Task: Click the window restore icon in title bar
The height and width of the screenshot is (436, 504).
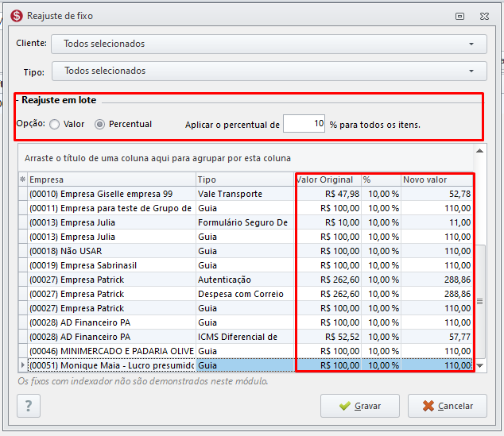Action: pyautogui.click(x=459, y=16)
